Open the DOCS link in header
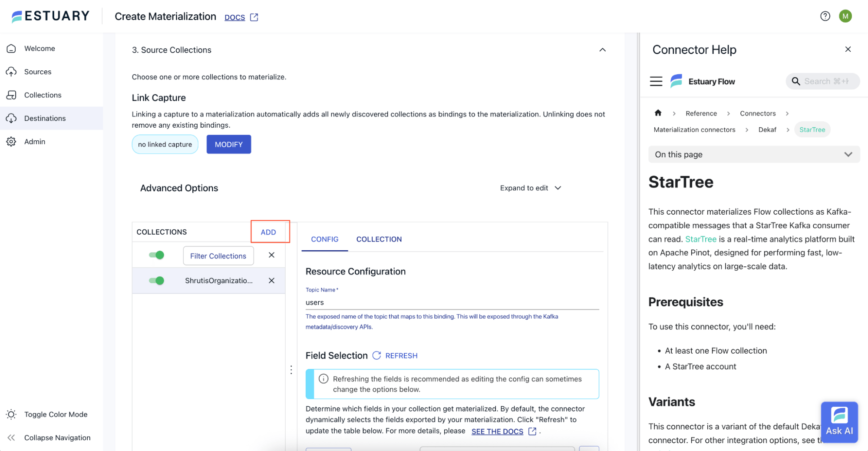868x451 pixels. tap(235, 17)
